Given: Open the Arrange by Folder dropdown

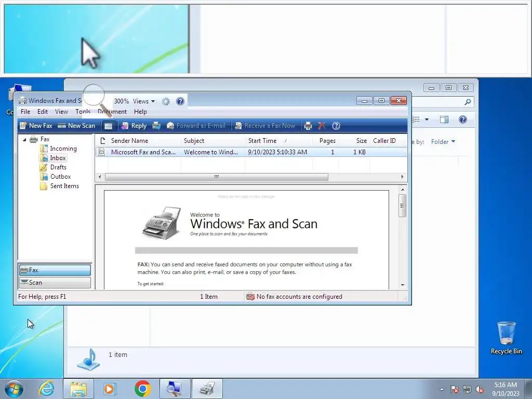Looking at the screenshot, I should click(x=443, y=142).
